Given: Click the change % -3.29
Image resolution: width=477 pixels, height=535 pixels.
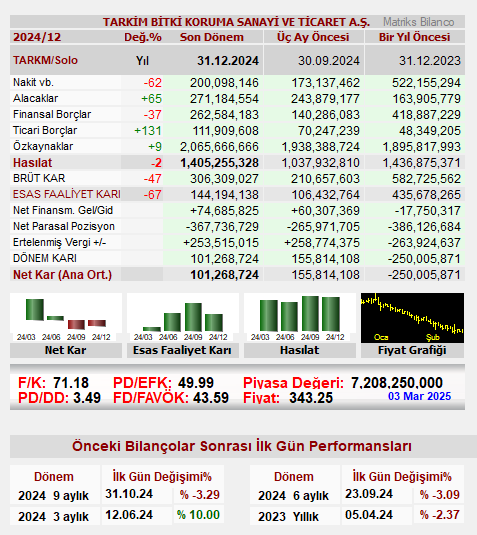Looking at the screenshot, I should [200, 495].
